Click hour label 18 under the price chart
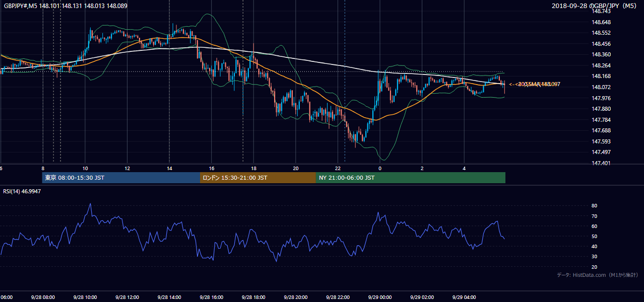644x302 pixels. [253, 168]
